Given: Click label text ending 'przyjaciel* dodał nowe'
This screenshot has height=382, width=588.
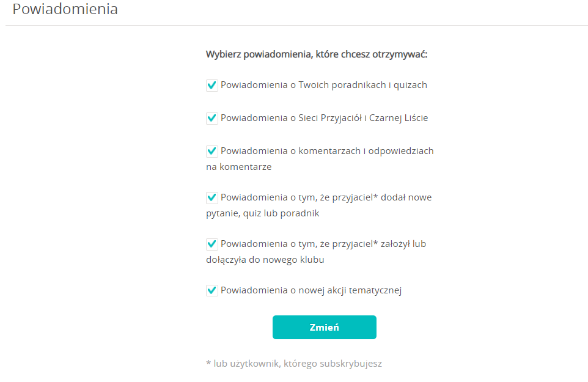Looking at the screenshot, I should click(x=326, y=197).
